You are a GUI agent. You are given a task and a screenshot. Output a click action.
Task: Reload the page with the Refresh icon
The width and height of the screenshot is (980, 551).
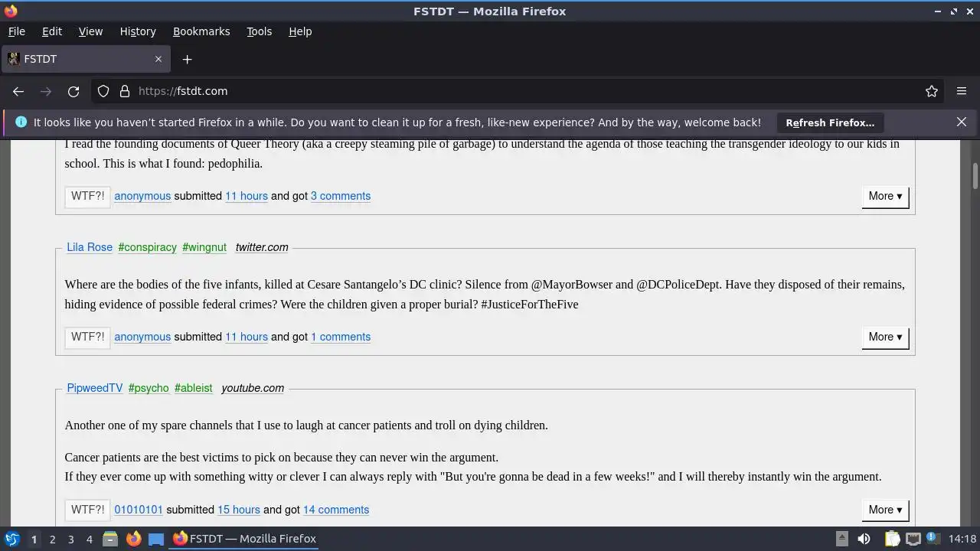73,91
